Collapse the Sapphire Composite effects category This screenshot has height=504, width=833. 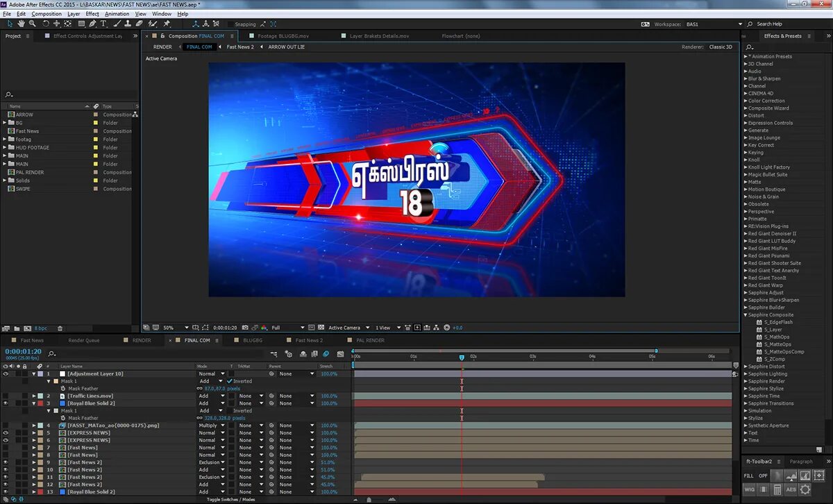(746, 314)
